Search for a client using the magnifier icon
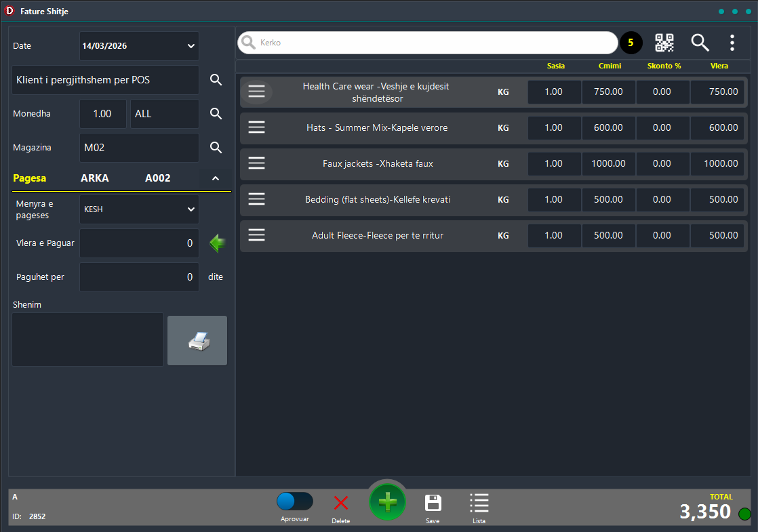Screen dimensions: 758x532 216,80
